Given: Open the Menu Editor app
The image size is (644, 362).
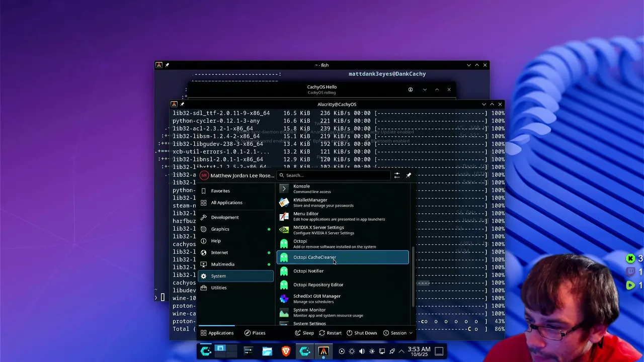Looking at the screenshot, I should point(343,216).
